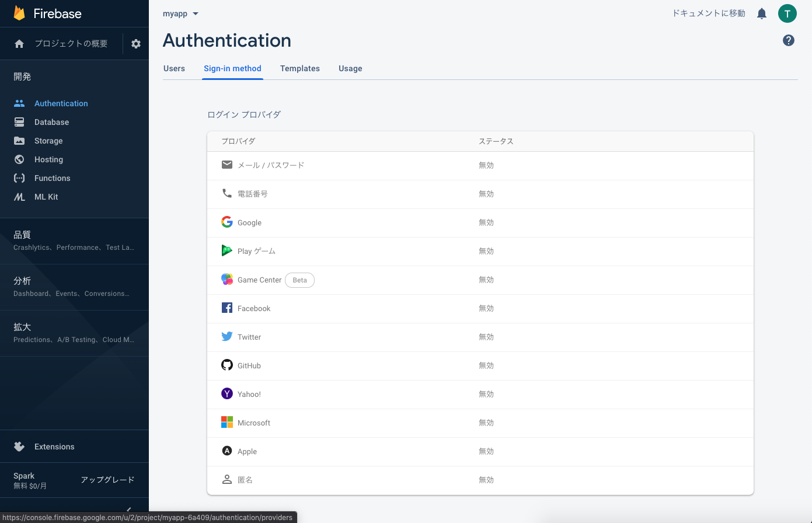Screen dimensions: 812x523
Task: Select the Google provider row
Action: pos(480,222)
